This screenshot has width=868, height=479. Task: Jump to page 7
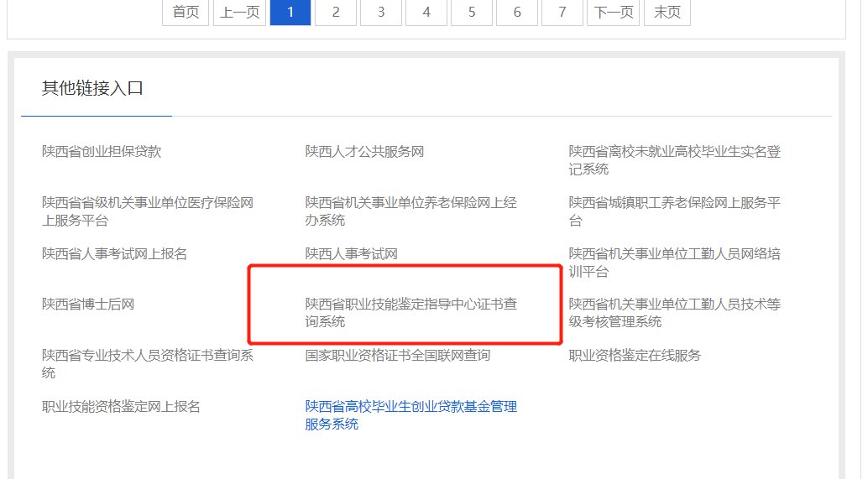[x=562, y=12]
